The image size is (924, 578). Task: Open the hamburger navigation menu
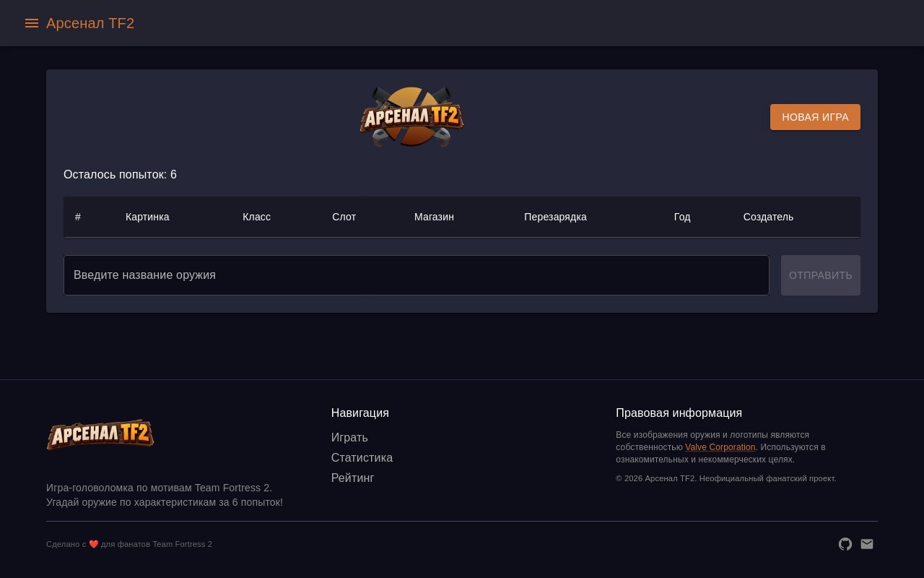tap(32, 23)
